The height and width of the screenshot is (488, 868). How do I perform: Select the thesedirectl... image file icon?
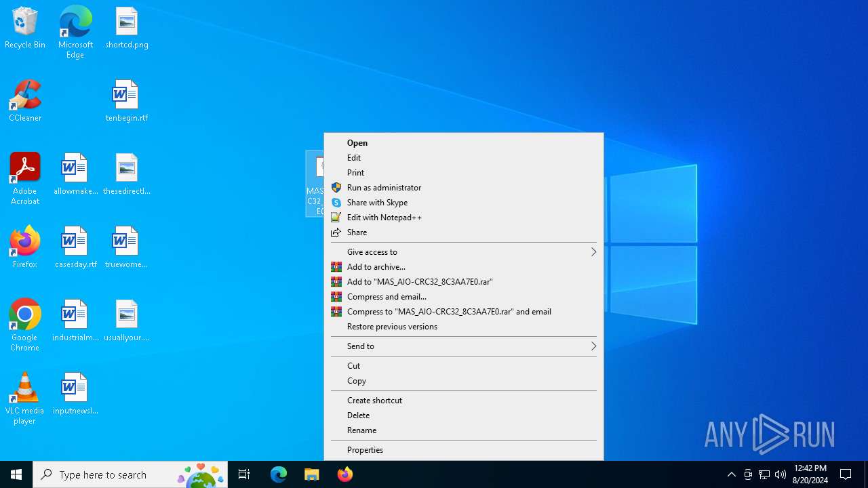click(x=127, y=175)
